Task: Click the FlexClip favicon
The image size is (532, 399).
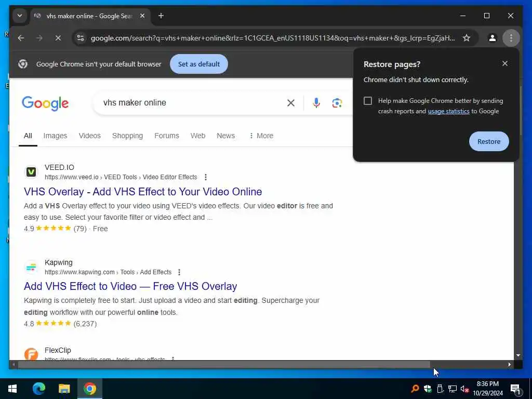Action: coord(31,354)
